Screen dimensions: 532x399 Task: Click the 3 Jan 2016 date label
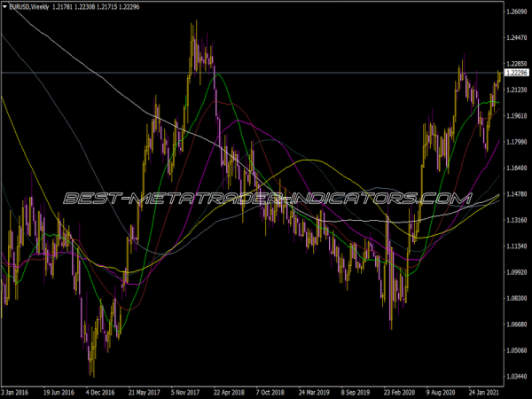click(x=17, y=389)
